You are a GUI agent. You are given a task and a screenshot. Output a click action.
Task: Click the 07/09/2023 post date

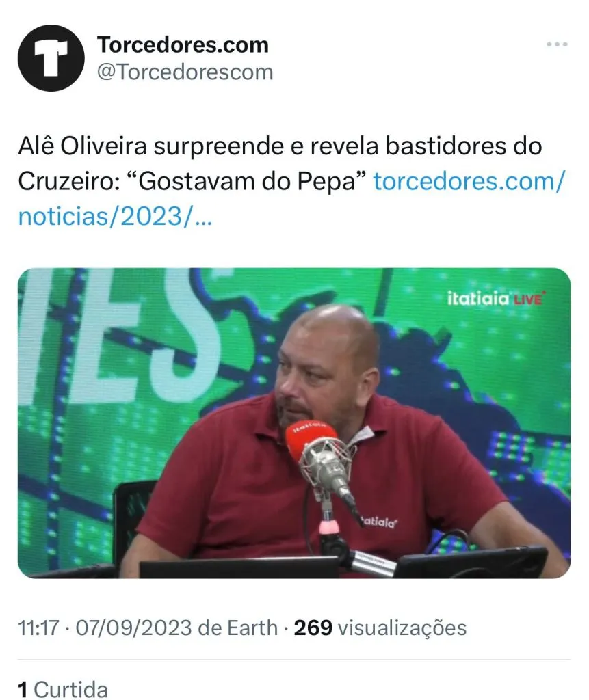(x=133, y=628)
